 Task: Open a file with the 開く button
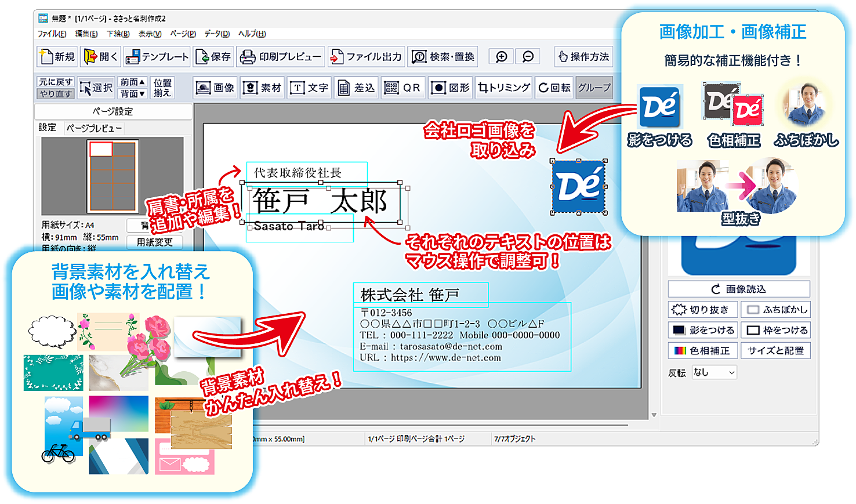(x=100, y=57)
